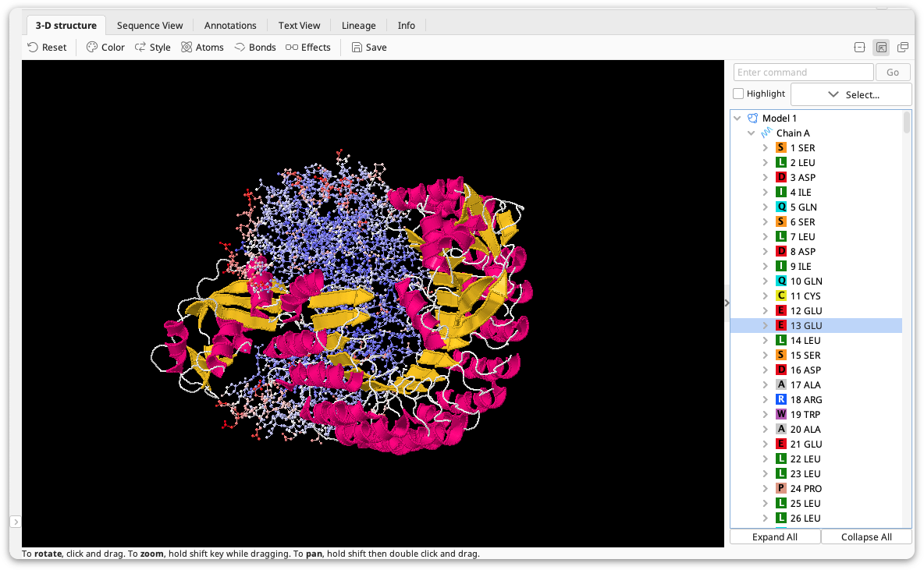Expand the 15 SER residue

pos(765,355)
